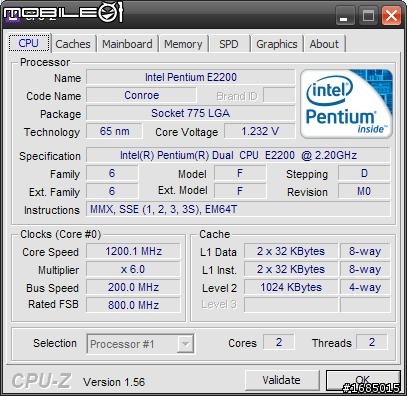Click the Level 2 cache 1024 KBytes value

tap(291, 287)
